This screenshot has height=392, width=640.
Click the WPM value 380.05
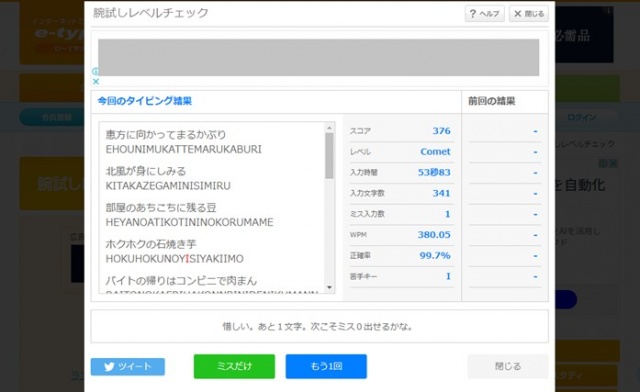coord(434,234)
